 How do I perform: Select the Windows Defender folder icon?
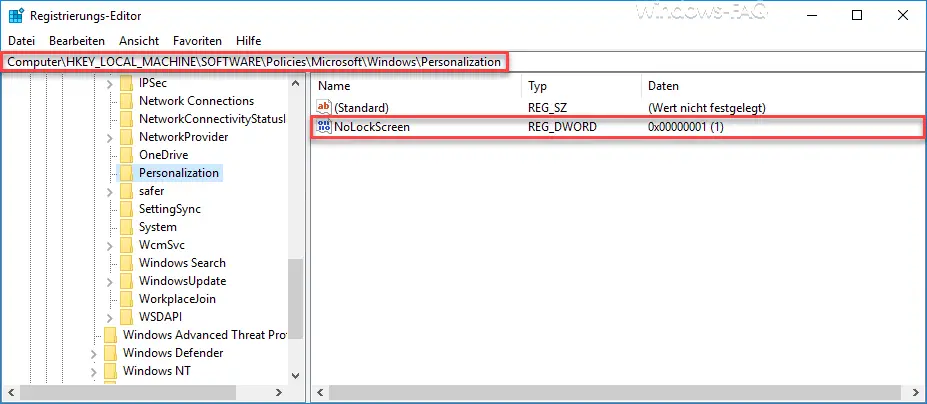pos(110,353)
